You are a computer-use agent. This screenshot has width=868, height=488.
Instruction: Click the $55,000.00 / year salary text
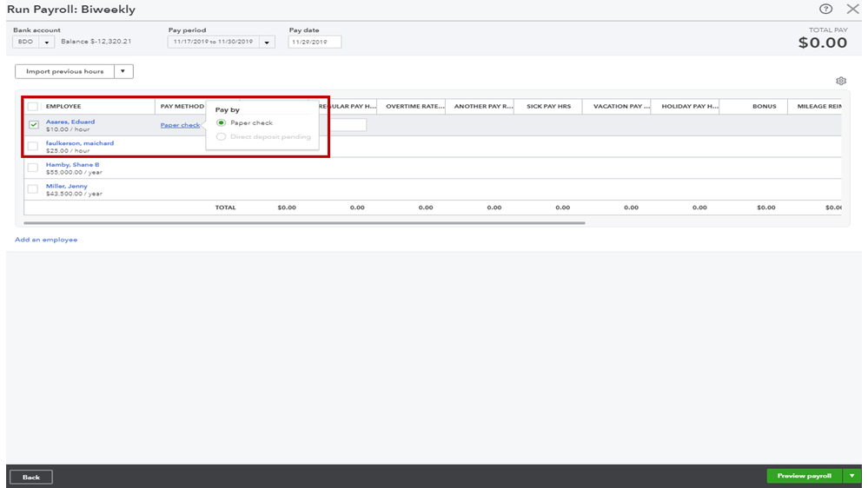coord(74,172)
